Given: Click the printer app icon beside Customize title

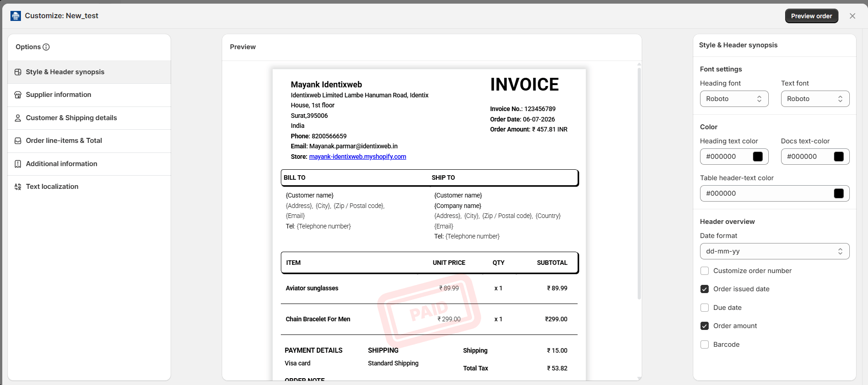Looking at the screenshot, I should click(15, 16).
